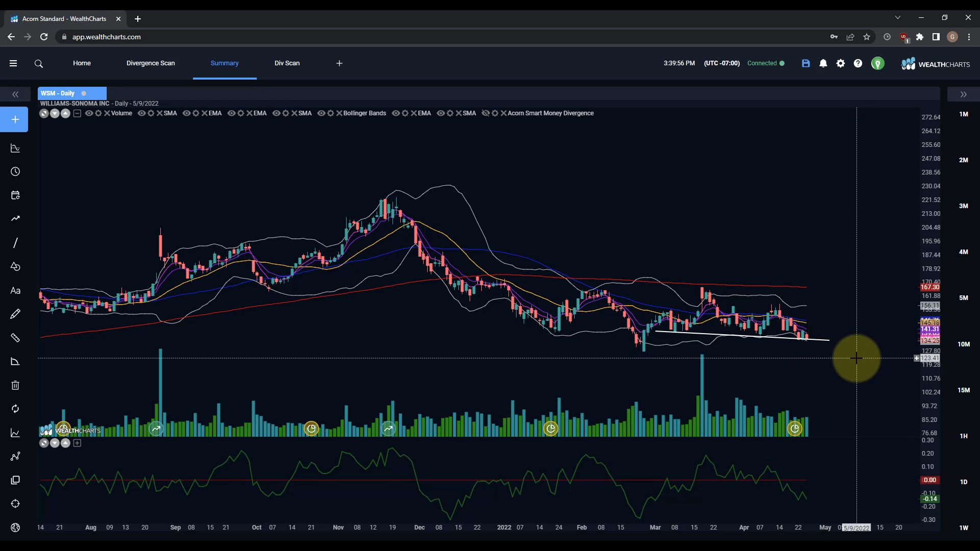Click the connected nodes path icon
The width and height of the screenshot is (980, 551).
tap(15, 456)
